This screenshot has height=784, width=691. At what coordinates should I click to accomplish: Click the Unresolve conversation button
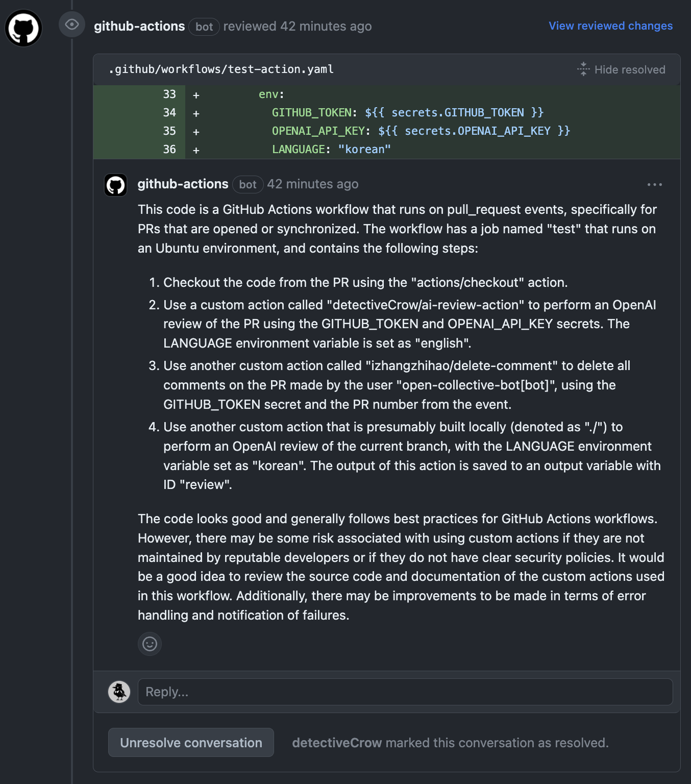(191, 743)
